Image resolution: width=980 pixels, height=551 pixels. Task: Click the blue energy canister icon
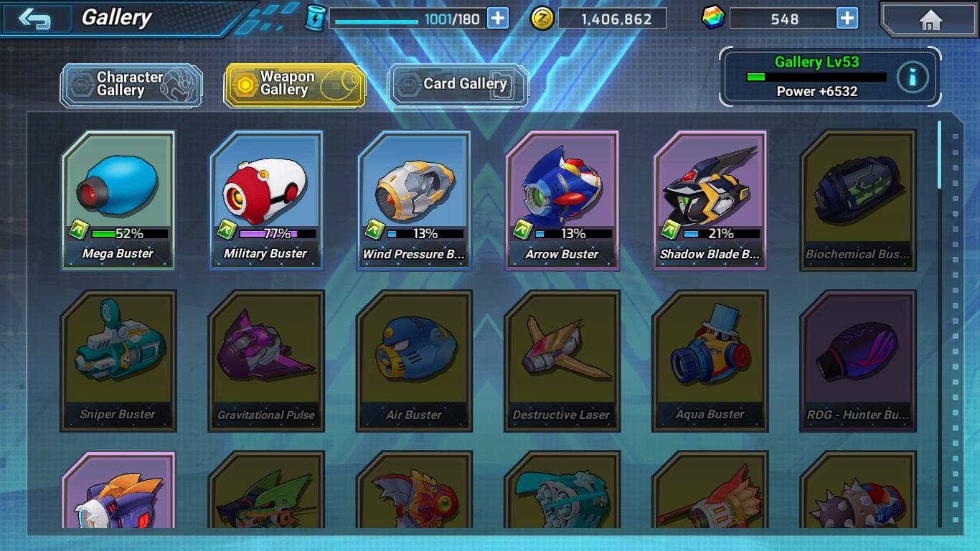pos(315,18)
